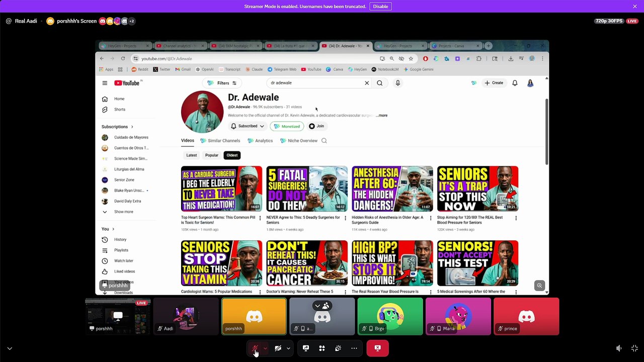Open camera options arrow
This screenshot has width=644, height=362.
pos(288,348)
